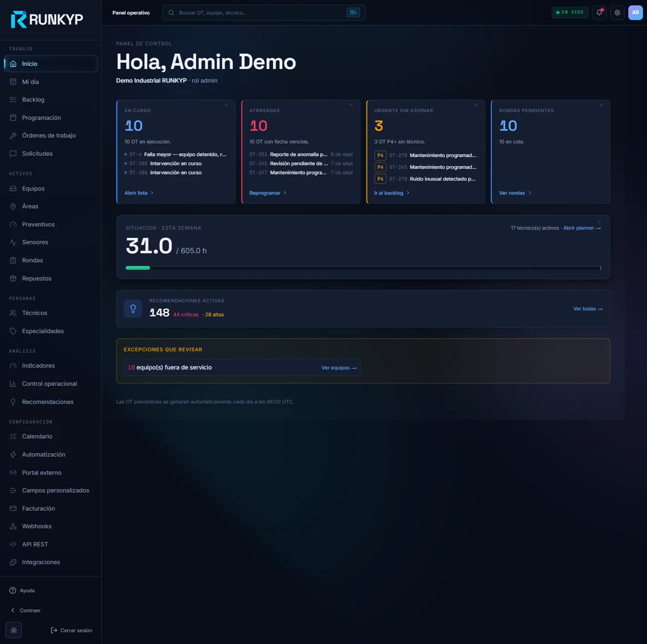Expand the Situación esta semana panel corner
The height and width of the screenshot is (644, 647).
(x=599, y=222)
